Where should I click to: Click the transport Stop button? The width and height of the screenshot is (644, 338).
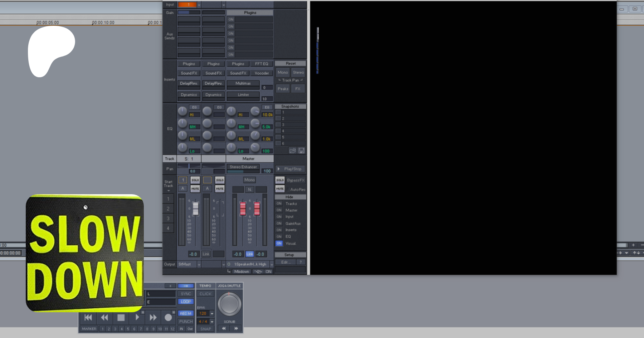click(x=121, y=317)
